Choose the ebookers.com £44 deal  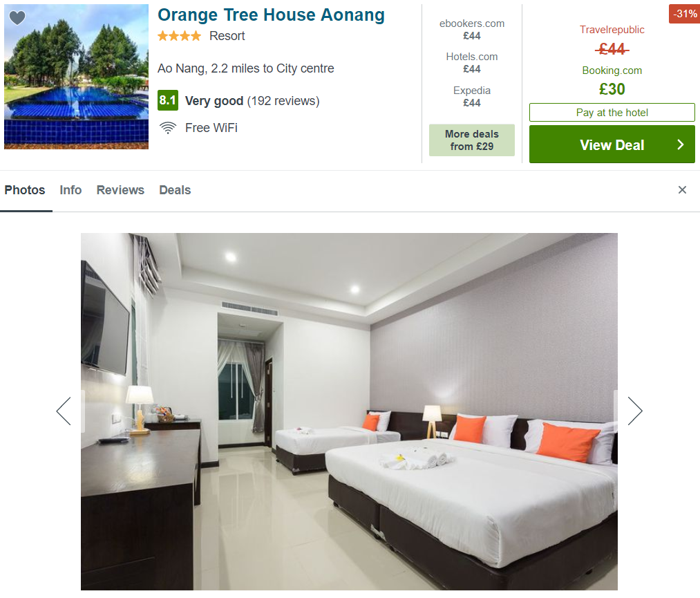(471, 30)
